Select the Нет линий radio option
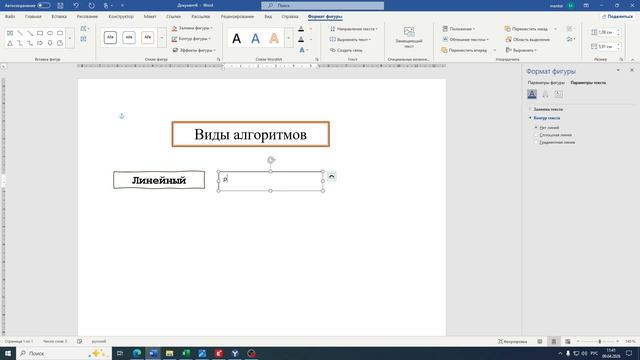The image size is (640, 360). (547, 128)
